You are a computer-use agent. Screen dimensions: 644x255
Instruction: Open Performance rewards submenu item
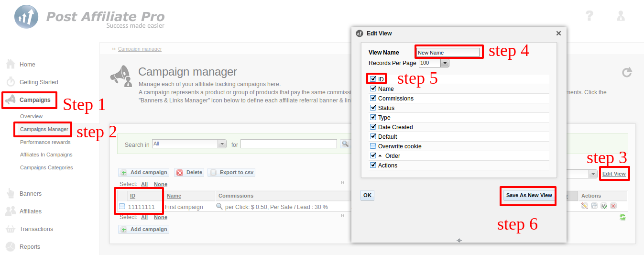[45, 142]
